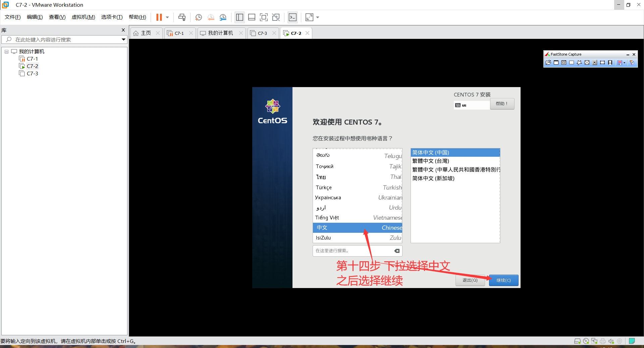Select Urdu in the language list
644x348 pixels.
click(358, 208)
